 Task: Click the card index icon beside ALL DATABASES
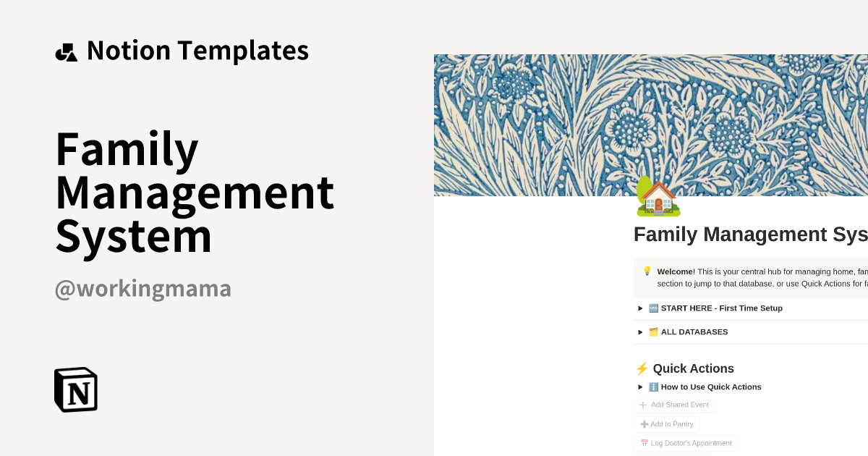653,332
